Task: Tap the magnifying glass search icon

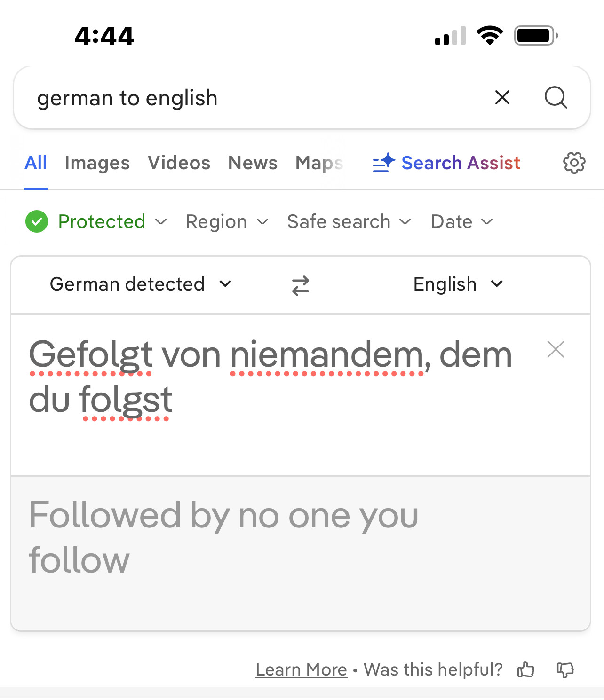Action: point(556,98)
